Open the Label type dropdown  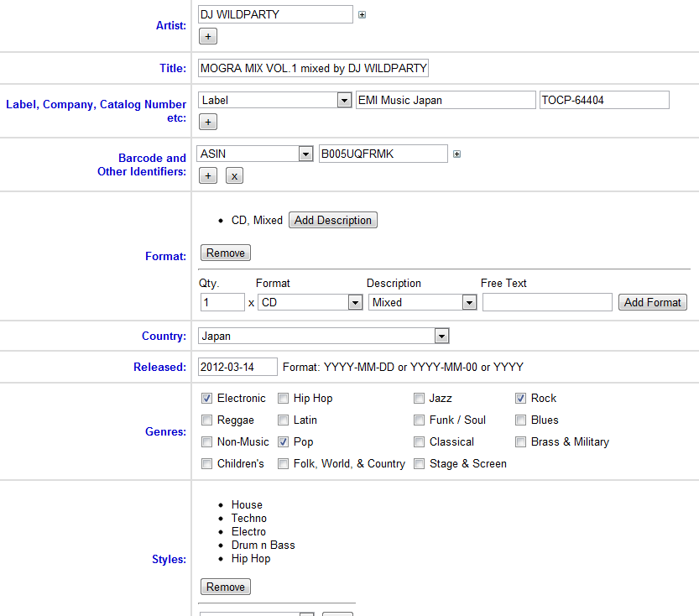[x=344, y=101]
